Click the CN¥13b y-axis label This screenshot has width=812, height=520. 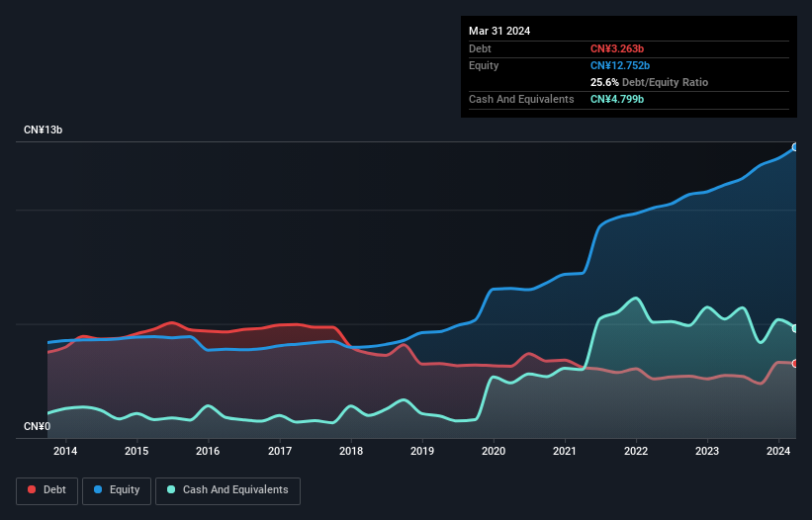click(43, 130)
